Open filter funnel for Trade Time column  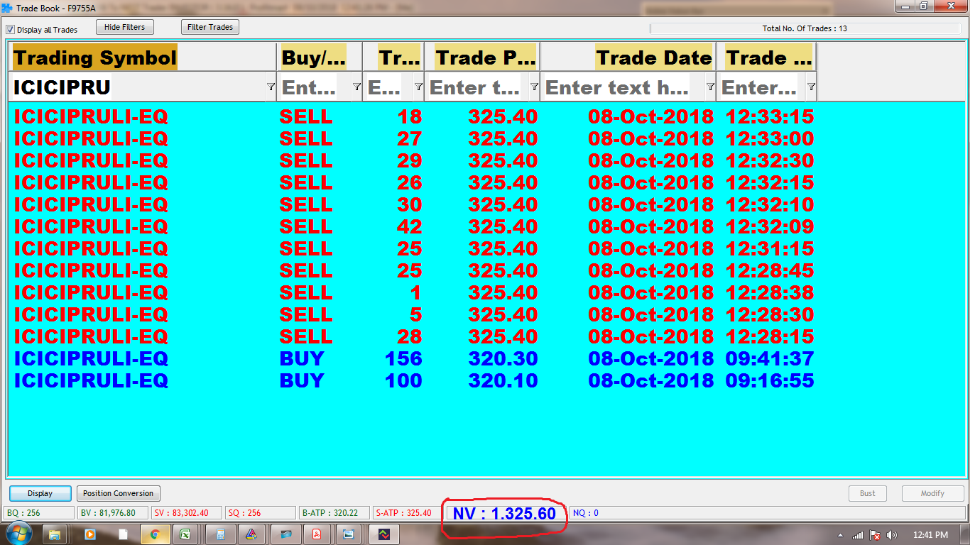(x=811, y=87)
